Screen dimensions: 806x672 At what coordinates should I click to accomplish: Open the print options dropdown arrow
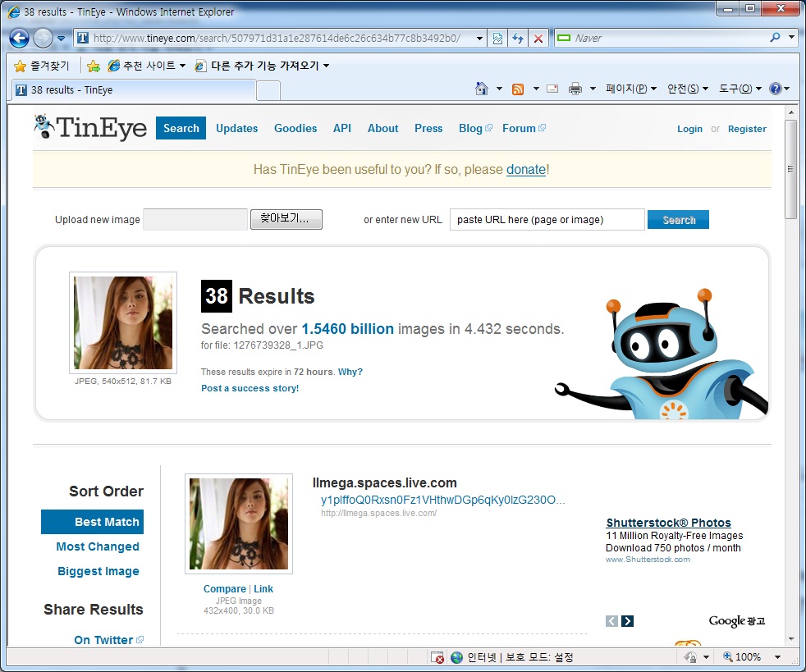pyautogui.click(x=593, y=89)
